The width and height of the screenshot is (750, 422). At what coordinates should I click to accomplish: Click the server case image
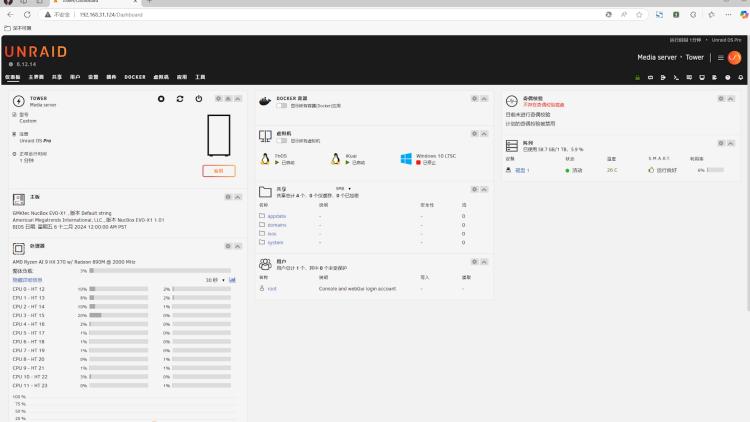[x=219, y=135]
